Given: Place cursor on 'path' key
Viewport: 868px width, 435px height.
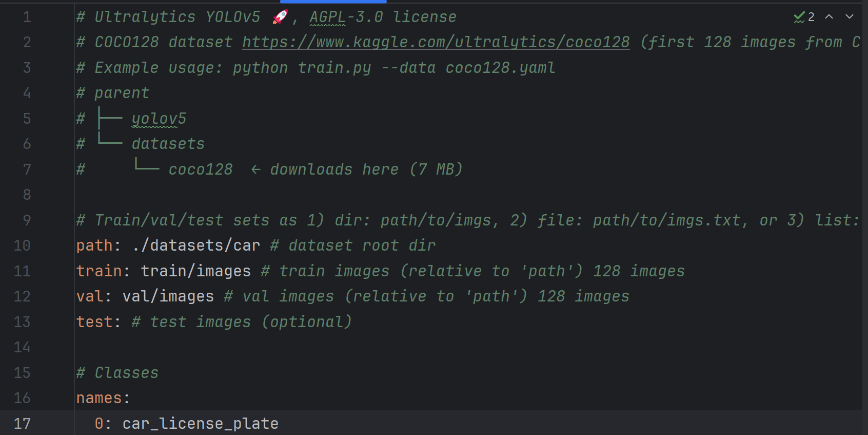Looking at the screenshot, I should (94, 245).
